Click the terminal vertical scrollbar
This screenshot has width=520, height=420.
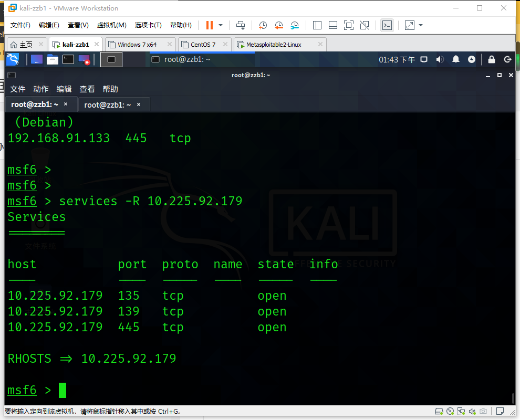pos(513,398)
